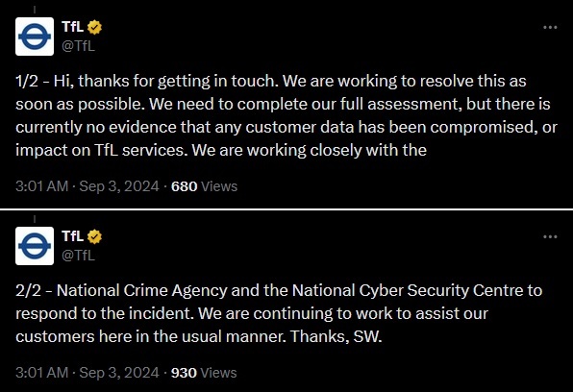
Task: Click verified gold badge on second tweet
Action: click(x=94, y=236)
